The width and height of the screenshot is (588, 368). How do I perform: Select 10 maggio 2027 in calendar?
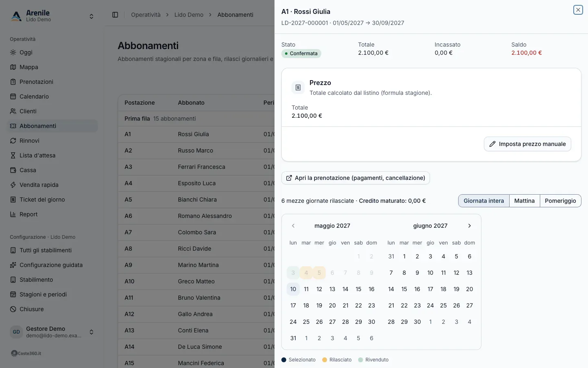click(x=293, y=289)
